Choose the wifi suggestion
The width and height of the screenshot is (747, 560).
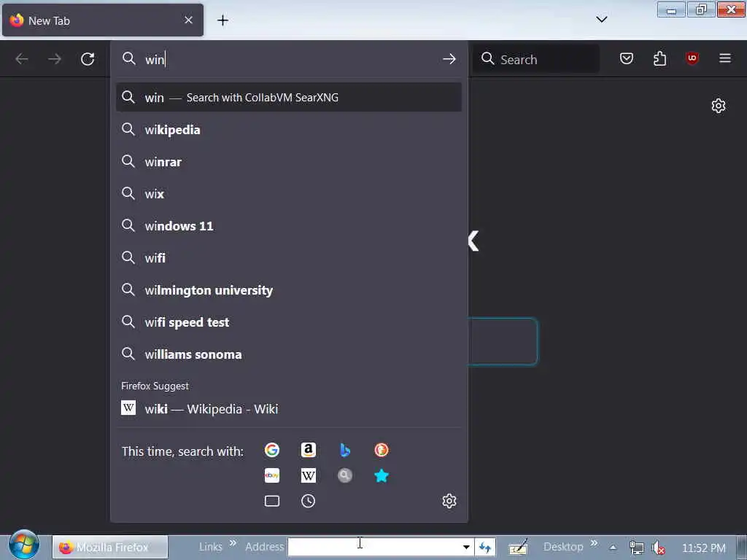(289, 258)
